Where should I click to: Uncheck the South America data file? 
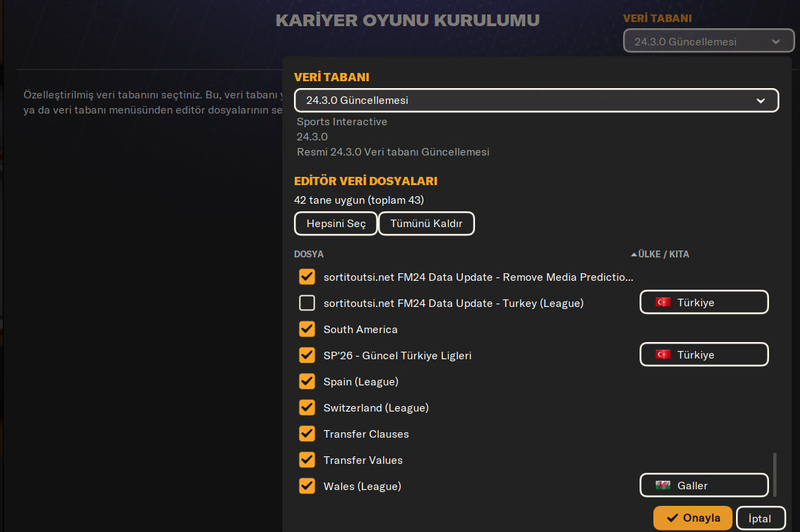coord(307,329)
